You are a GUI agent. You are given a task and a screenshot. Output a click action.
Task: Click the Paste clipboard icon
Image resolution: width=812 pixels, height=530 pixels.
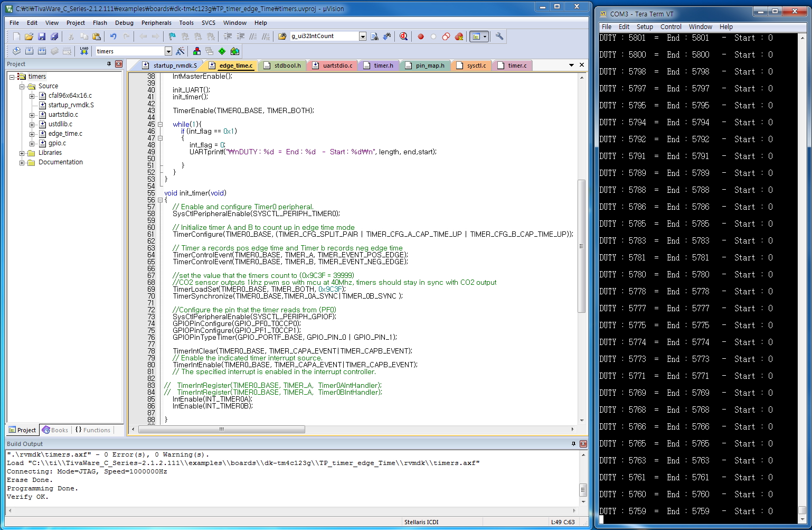coord(97,36)
